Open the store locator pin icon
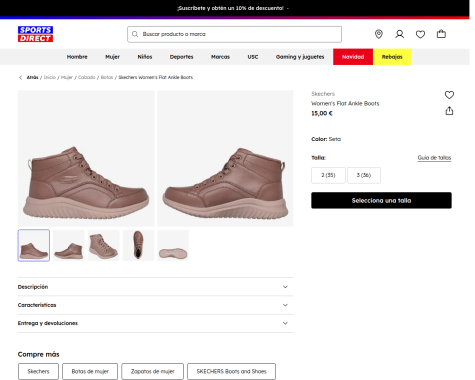 [x=379, y=34]
